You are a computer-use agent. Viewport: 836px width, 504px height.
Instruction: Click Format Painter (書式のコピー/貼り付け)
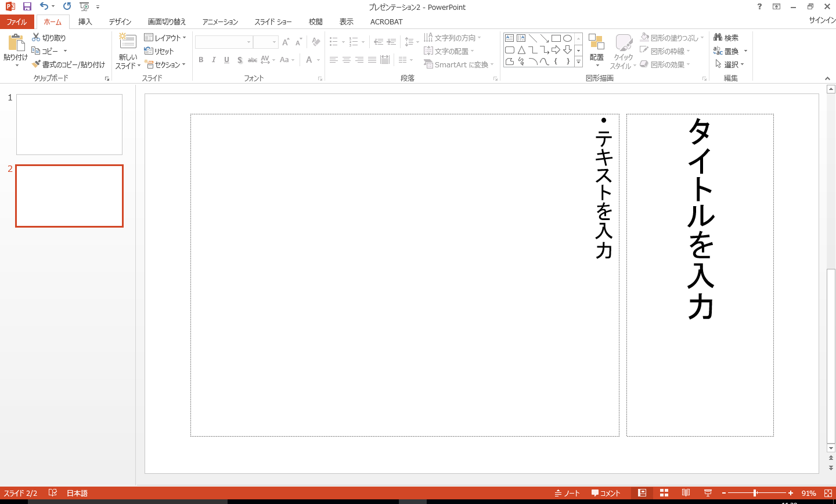[69, 64]
